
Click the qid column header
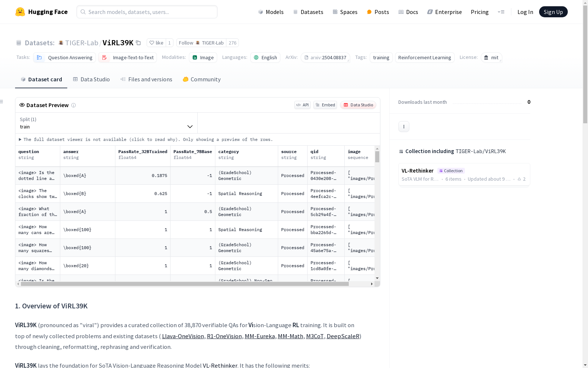click(326, 156)
